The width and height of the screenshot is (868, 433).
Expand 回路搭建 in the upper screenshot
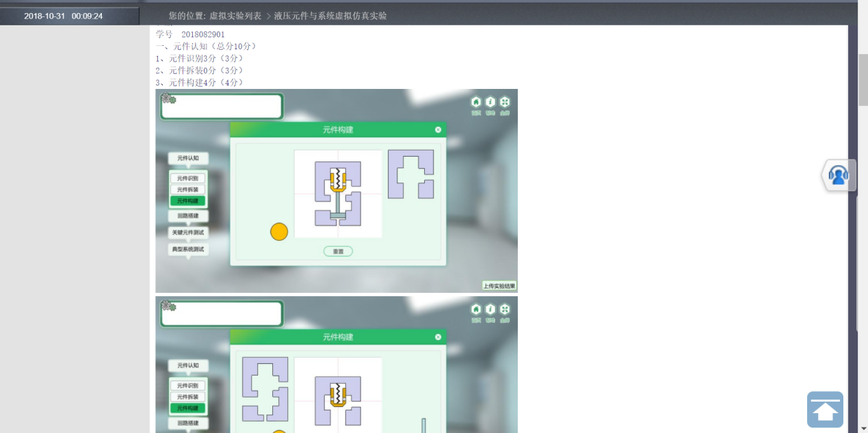pos(187,216)
